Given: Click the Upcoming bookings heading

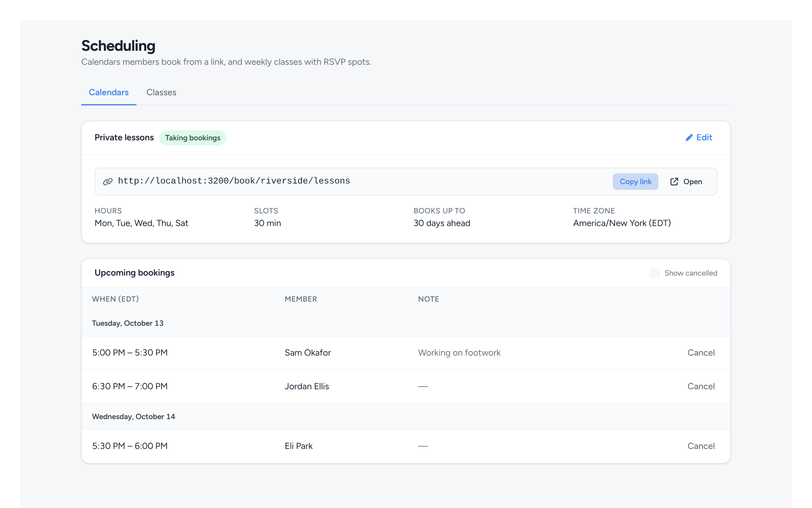Looking at the screenshot, I should (x=134, y=273).
